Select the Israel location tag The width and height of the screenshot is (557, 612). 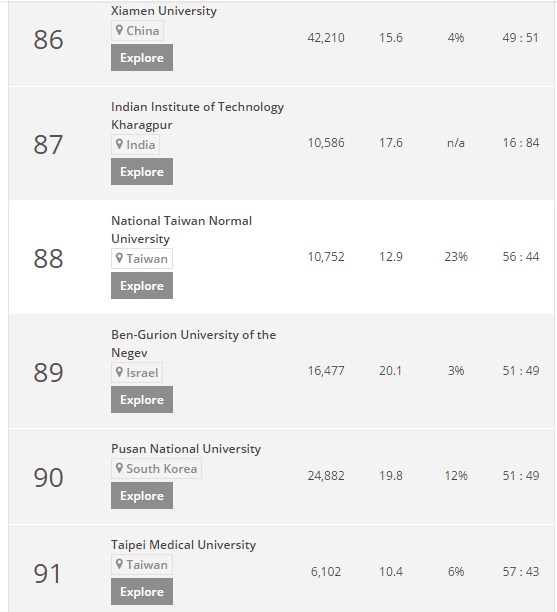click(137, 372)
